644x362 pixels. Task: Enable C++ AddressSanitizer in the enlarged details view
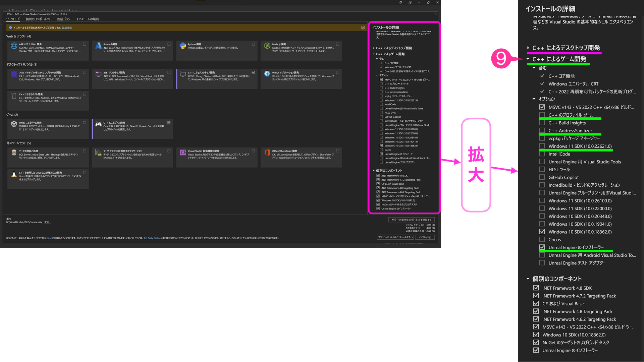(542, 131)
